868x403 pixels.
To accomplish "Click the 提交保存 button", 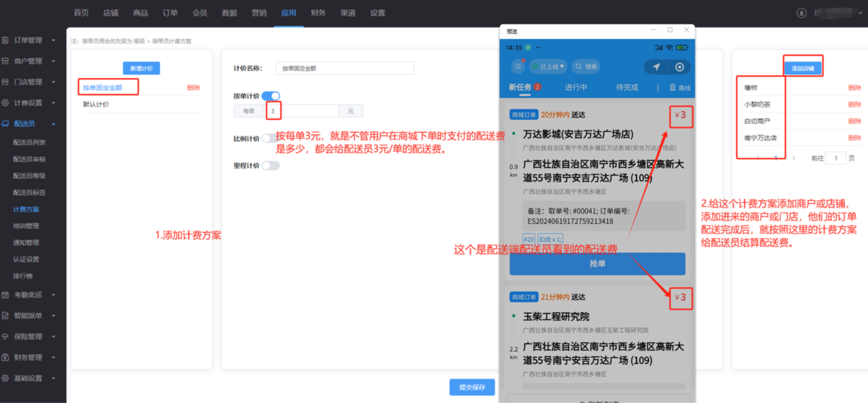I will (x=472, y=387).
